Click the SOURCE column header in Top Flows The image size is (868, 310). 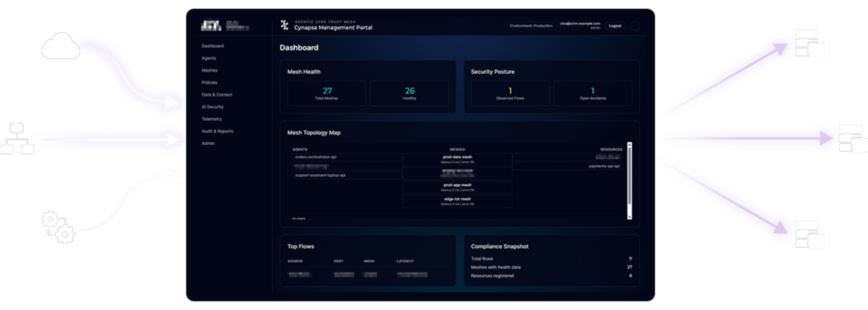coord(295,261)
